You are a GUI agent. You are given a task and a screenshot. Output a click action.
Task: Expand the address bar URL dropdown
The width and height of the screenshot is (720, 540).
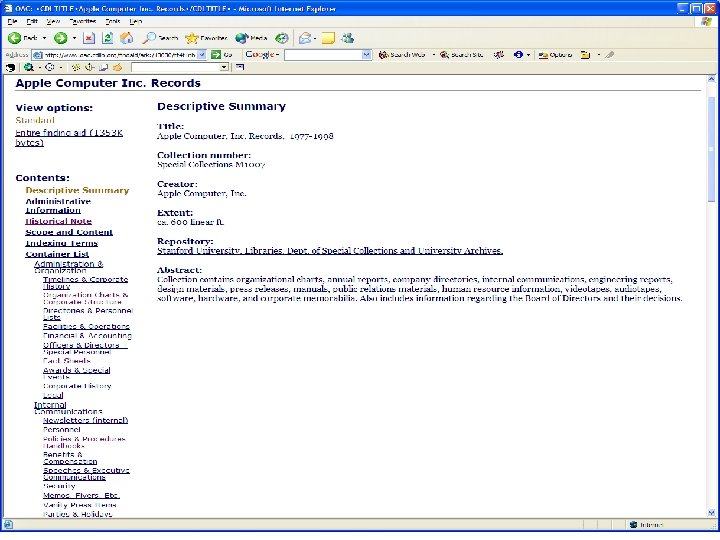(202, 55)
